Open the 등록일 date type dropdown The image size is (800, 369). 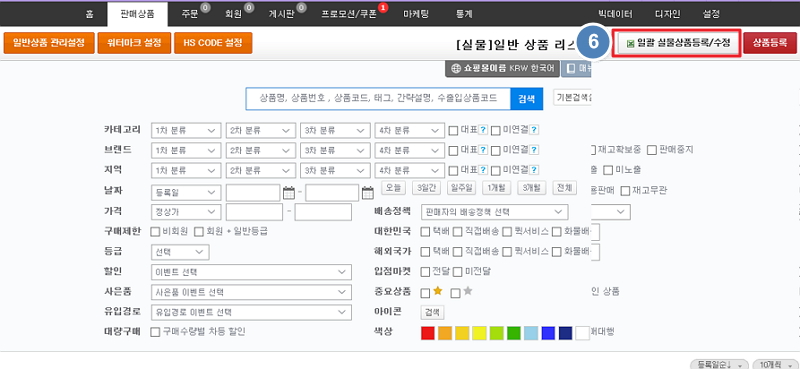pos(186,192)
